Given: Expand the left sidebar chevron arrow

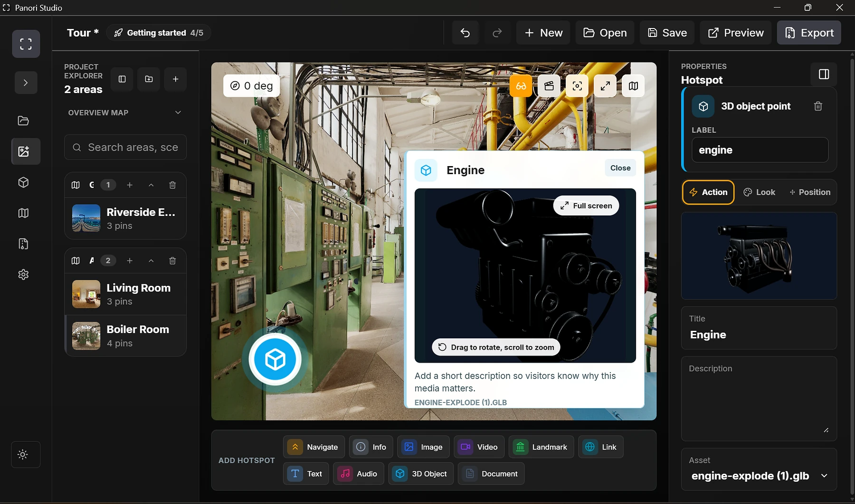Looking at the screenshot, I should point(26,83).
